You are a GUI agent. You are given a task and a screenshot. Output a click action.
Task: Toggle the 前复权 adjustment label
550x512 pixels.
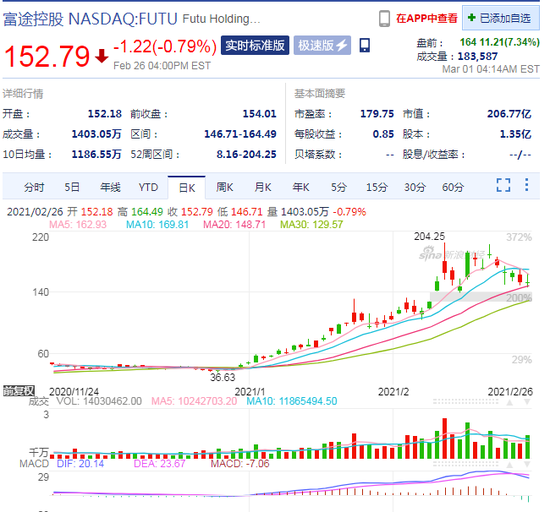click(19, 391)
